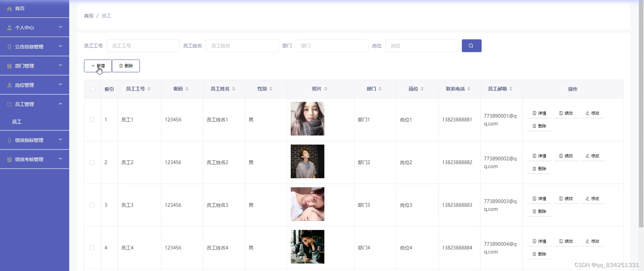Click the 删除 batch delete button
Screen dimensions: 644x271
pyautogui.click(x=126, y=66)
